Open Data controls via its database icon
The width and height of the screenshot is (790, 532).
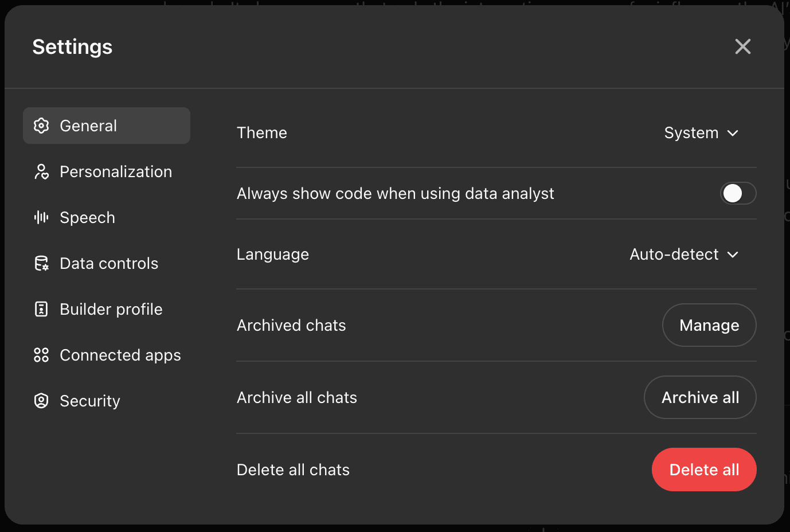[x=41, y=263]
